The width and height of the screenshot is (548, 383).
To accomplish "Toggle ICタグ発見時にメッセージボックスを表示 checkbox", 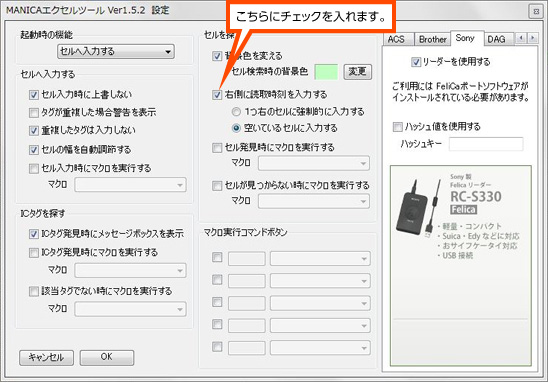I will tap(34, 234).
